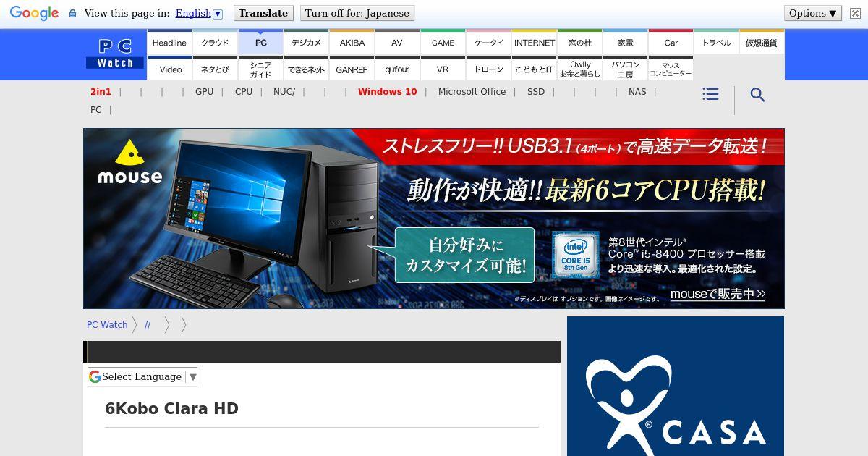Open the 家電 tab
This screenshot has width=868, height=456.
pos(625,42)
